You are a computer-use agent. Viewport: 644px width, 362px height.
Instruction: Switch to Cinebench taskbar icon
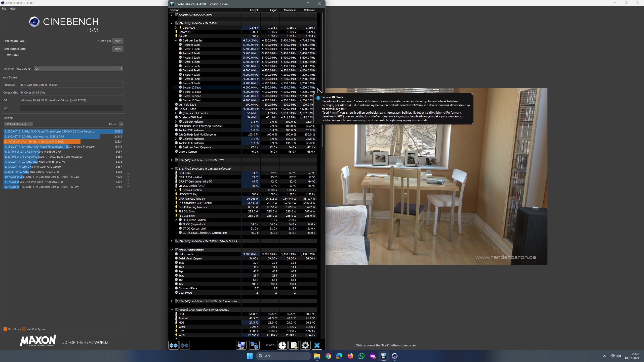click(394, 356)
